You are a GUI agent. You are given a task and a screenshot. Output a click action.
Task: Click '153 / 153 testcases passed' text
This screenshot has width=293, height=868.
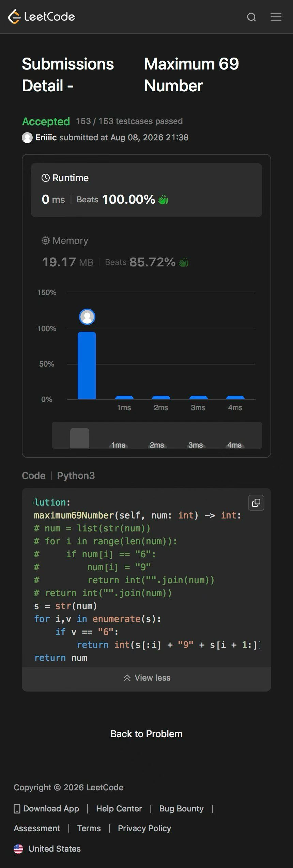click(129, 121)
